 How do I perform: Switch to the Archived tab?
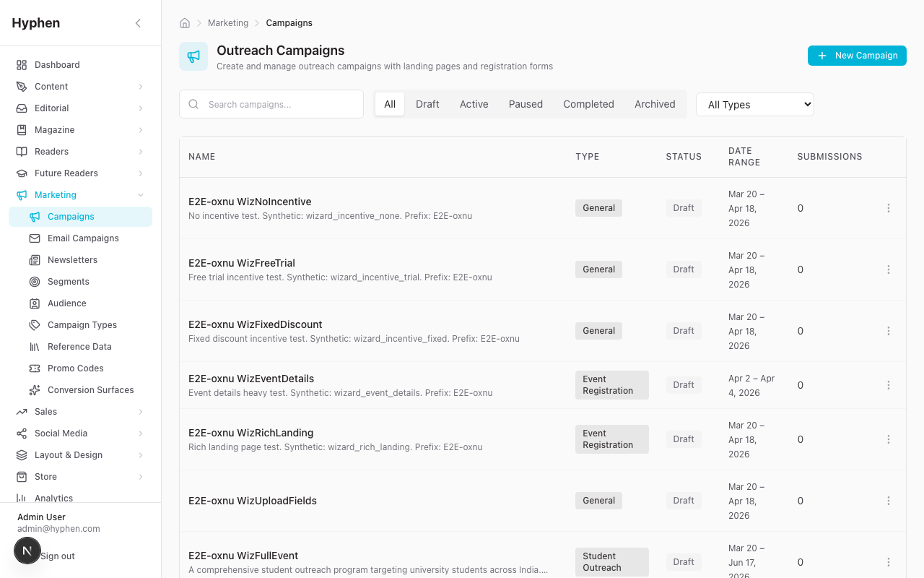pyautogui.click(x=654, y=104)
